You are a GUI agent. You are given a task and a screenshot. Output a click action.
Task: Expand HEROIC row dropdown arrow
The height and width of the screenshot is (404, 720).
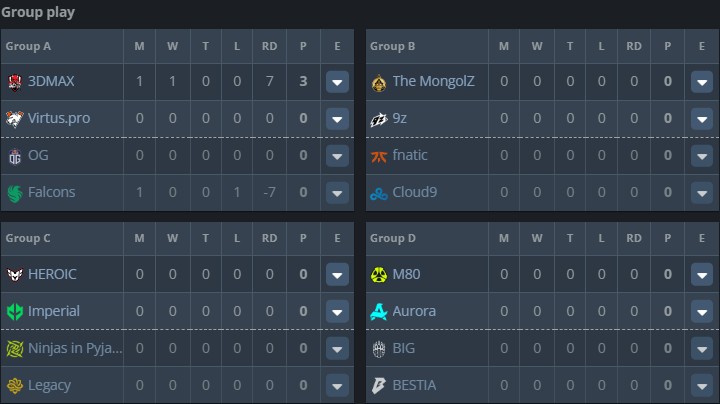337,274
